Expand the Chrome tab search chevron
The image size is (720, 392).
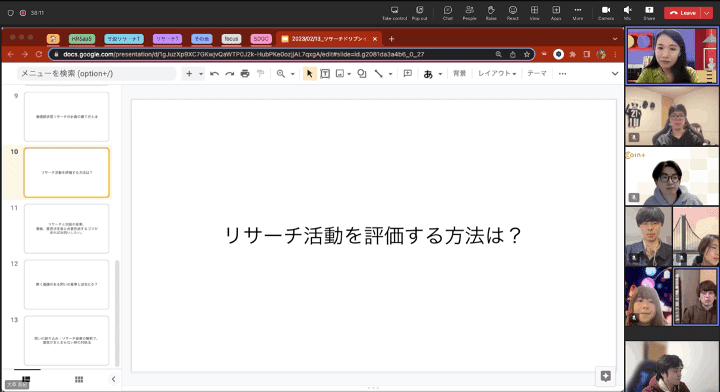point(615,39)
